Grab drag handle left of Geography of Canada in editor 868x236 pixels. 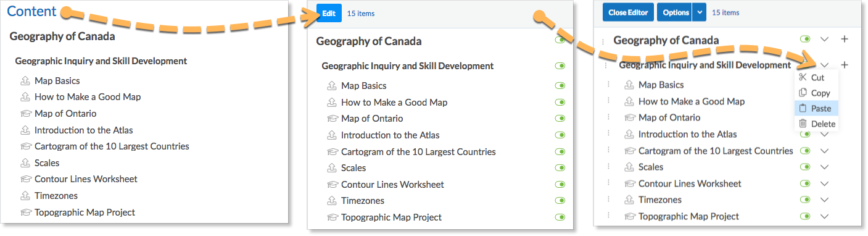pos(603,41)
